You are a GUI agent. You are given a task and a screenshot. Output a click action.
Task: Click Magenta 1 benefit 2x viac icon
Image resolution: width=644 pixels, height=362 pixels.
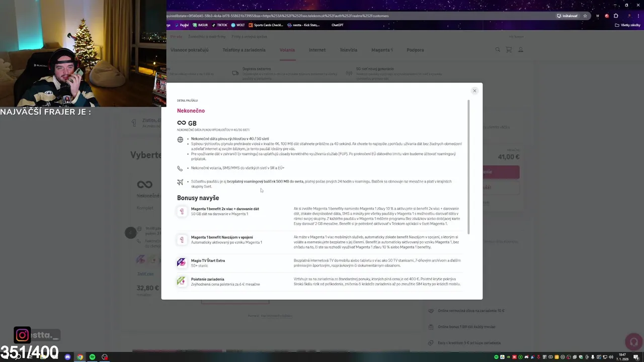pos(182,212)
